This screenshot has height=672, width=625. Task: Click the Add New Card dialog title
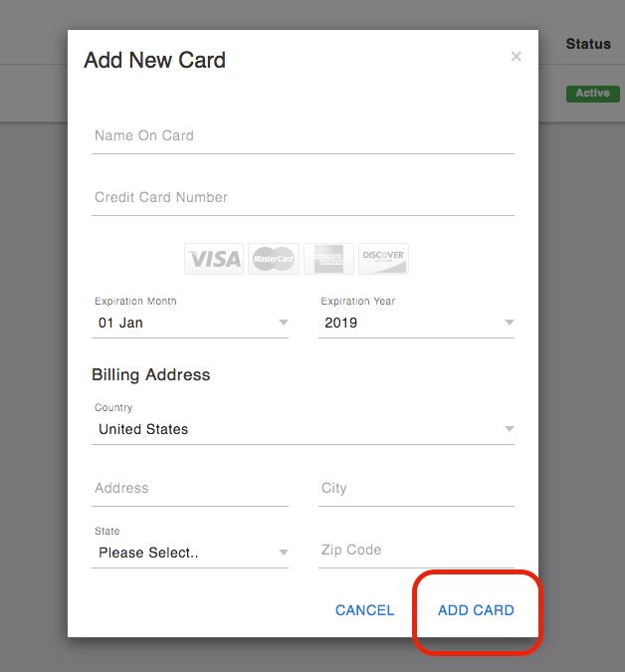(x=155, y=60)
